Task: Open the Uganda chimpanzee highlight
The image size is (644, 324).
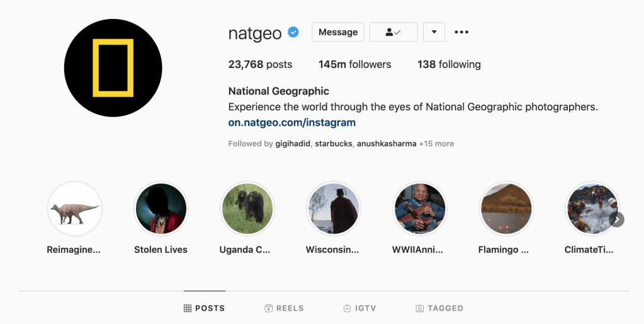Action: [247, 209]
